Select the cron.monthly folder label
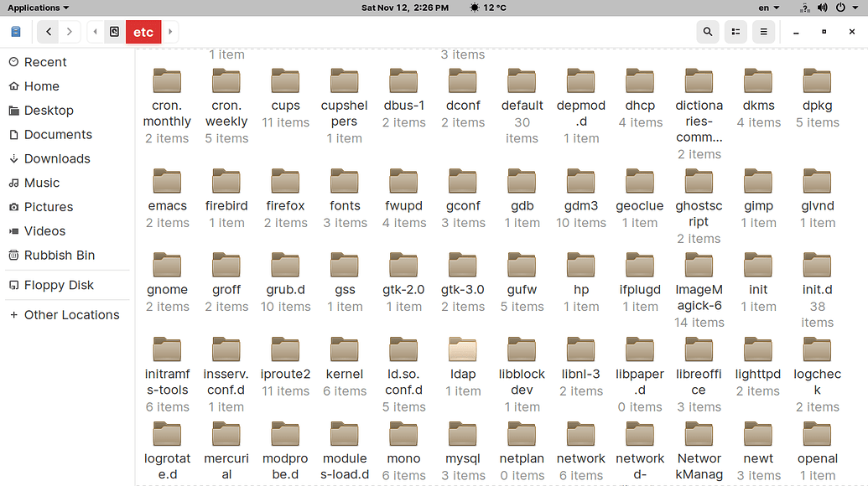This screenshot has height=486, width=868. (167, 113)
